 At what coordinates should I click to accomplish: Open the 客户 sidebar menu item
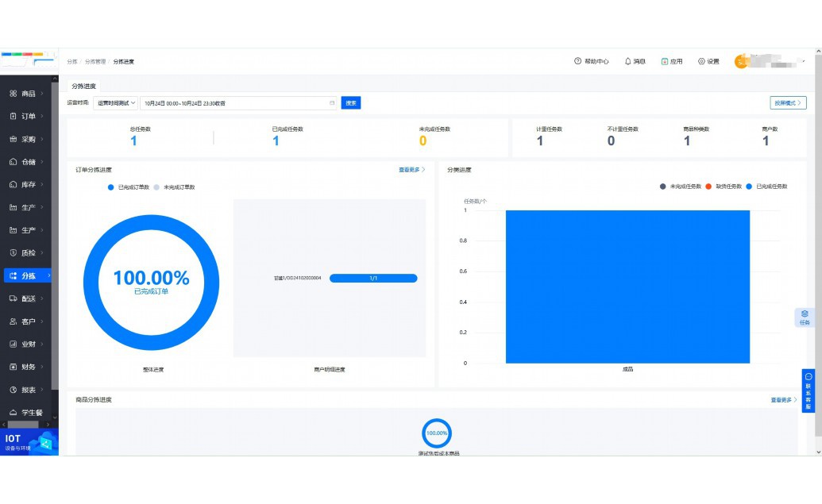point(28,321)
